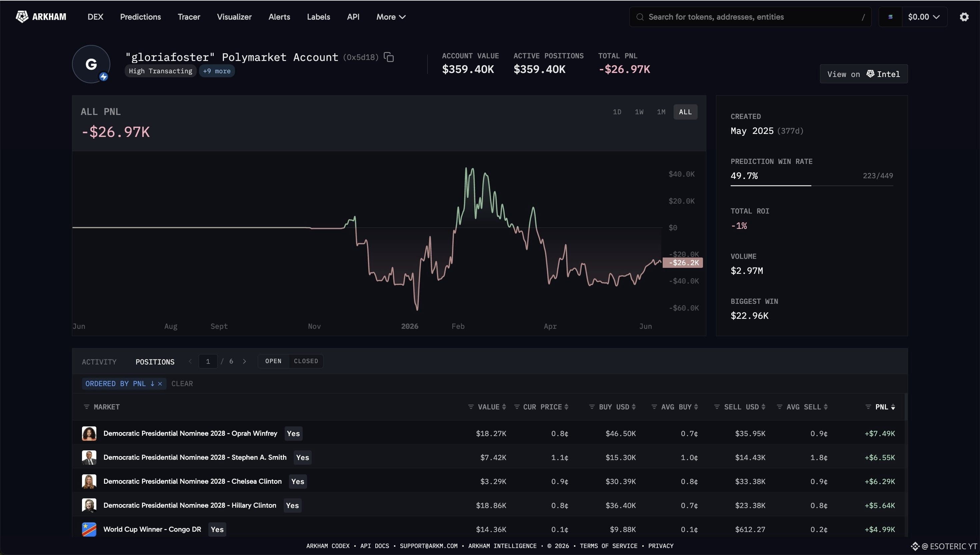Switch to the ACTIVITY tab
Viewport: 980px width, 555px height.
coord(99,362)
